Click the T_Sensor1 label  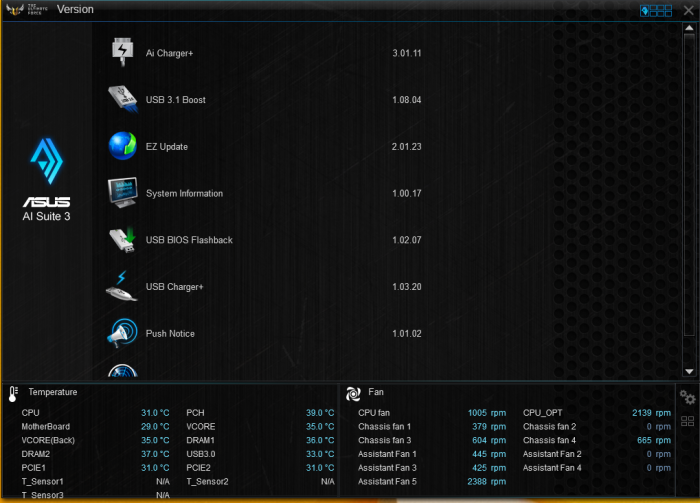(42, 482)
